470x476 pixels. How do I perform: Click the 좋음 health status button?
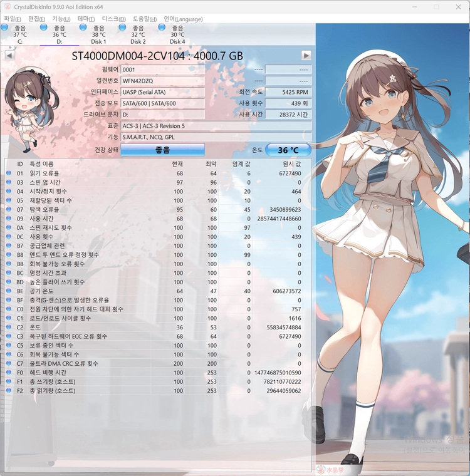162,150
